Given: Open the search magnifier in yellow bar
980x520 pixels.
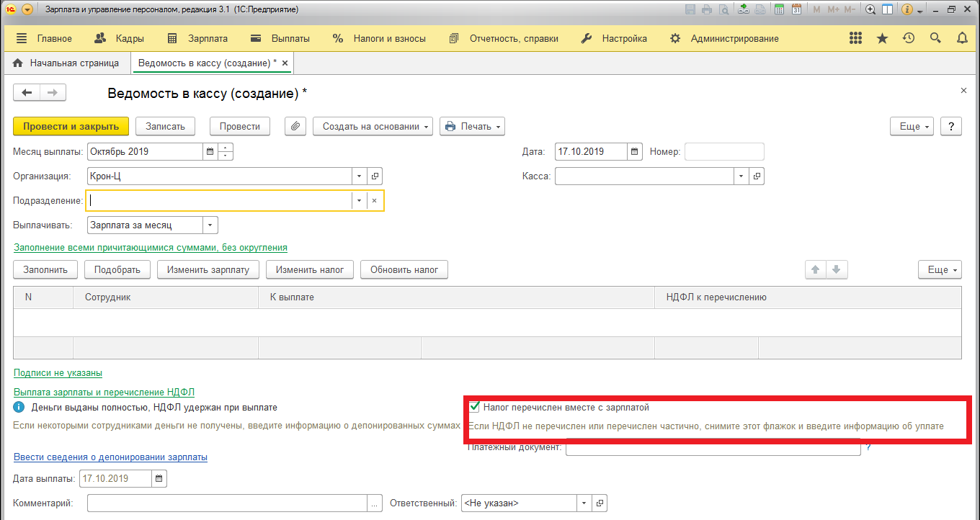Looking at the screenshot, I should 935,38.
